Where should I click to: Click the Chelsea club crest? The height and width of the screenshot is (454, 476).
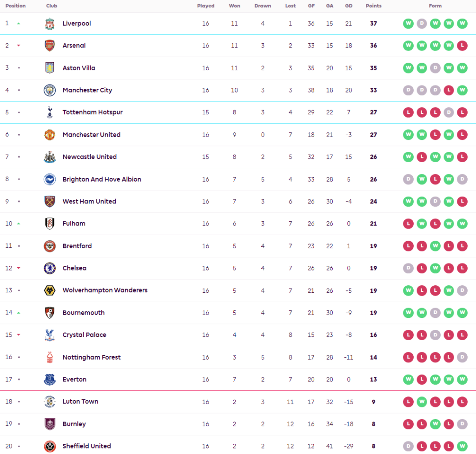(50, 268)
